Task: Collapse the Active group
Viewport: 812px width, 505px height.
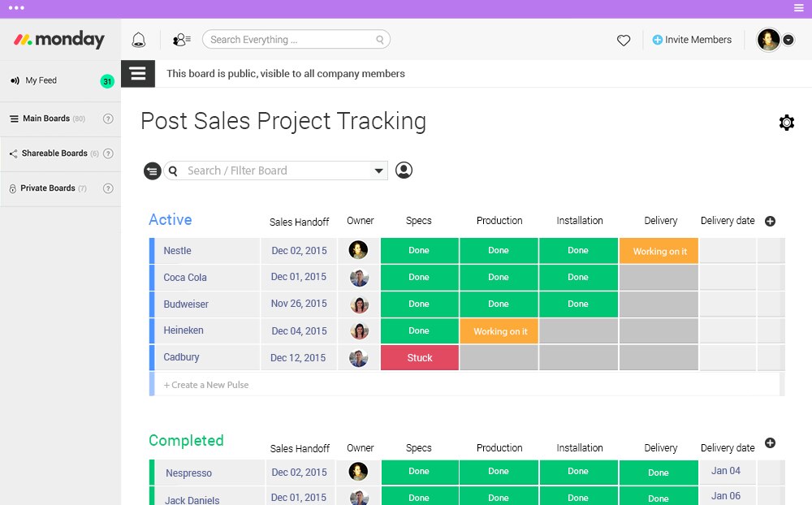Action: point(171,219)
